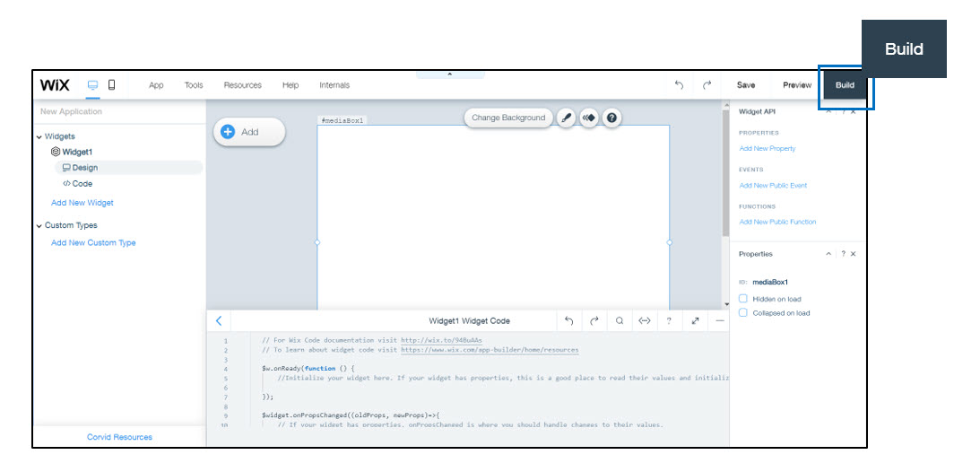This screenshot has width=980, height=472.
Task: Open the animation icon for mediaBox1
Action: (x=589, y=118)
